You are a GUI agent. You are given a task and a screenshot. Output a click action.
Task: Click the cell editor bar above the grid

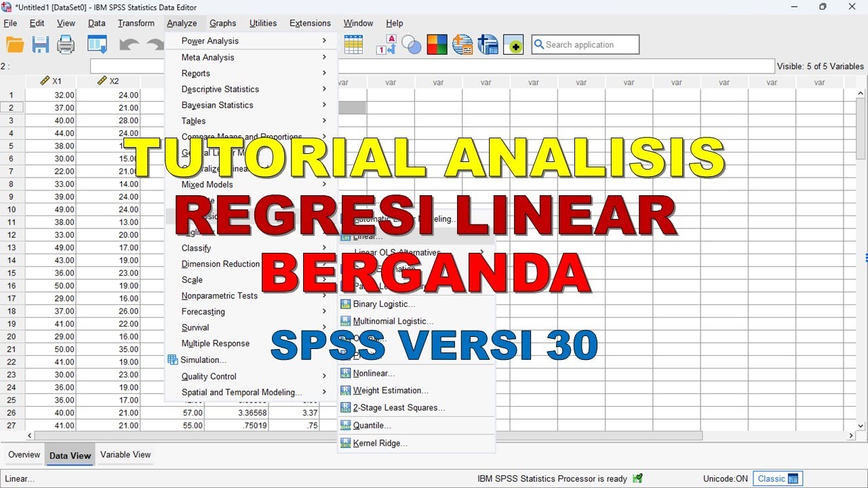[432, 66]
